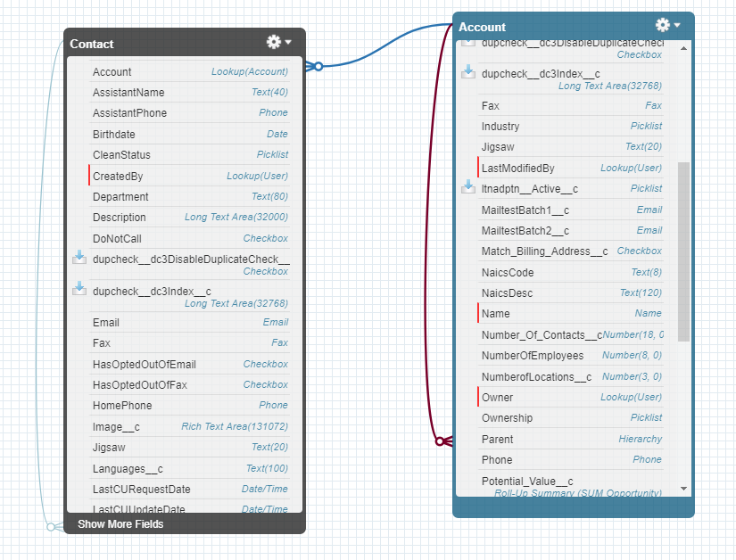Viewport: 736px width, 560px height.
Task: Select the Birthdate field in Contact
Action: pos(190,134)
